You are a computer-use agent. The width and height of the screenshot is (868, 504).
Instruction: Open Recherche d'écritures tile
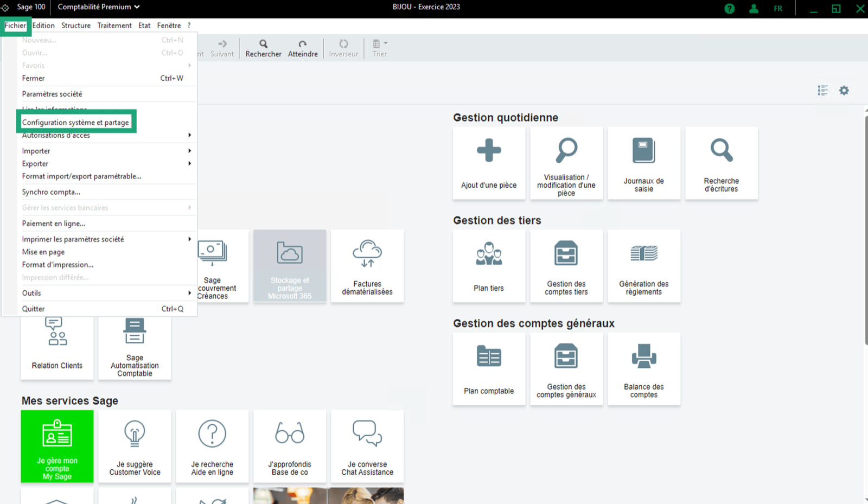tap(722, 163)
